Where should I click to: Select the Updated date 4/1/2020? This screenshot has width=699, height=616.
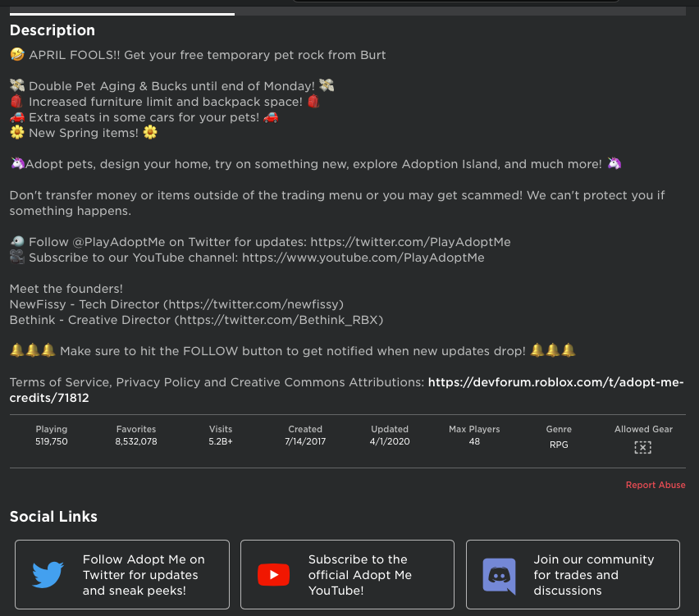(x=390, y=442)
